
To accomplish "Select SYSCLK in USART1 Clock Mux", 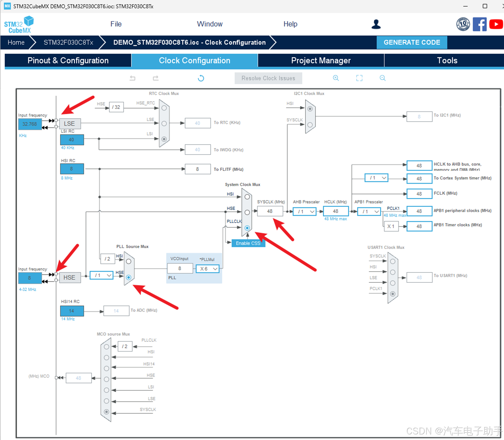I will [x=393, y=261].
